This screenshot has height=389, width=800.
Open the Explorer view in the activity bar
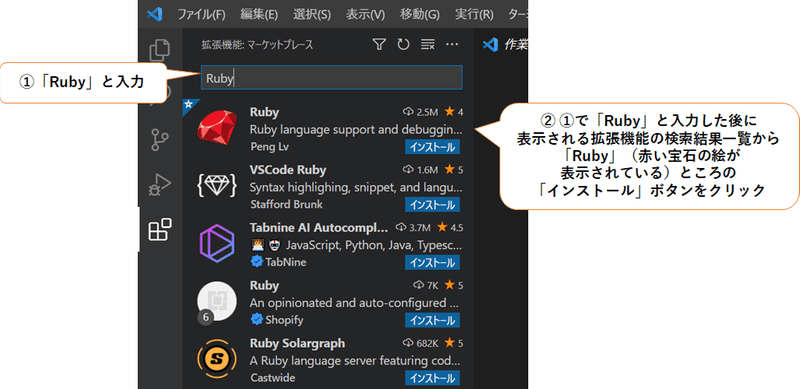[160, 50]
